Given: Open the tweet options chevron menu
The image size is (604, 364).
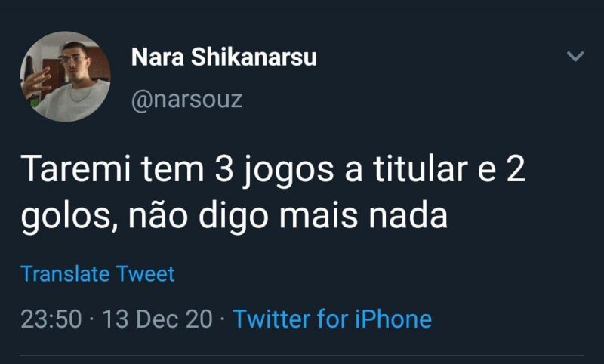Looking at the screenshot, I should point(575,57).
